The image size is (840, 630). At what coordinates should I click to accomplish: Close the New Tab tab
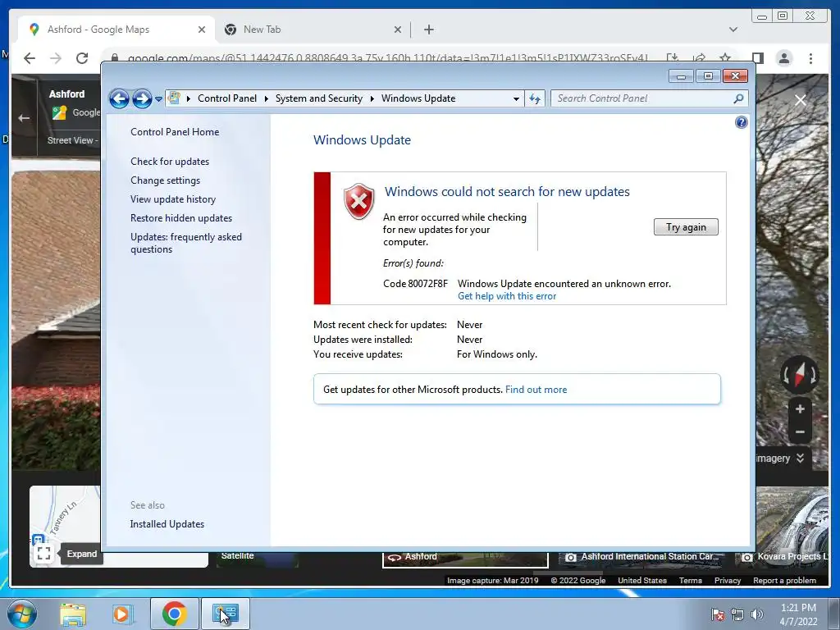click(x=398, y=30)
